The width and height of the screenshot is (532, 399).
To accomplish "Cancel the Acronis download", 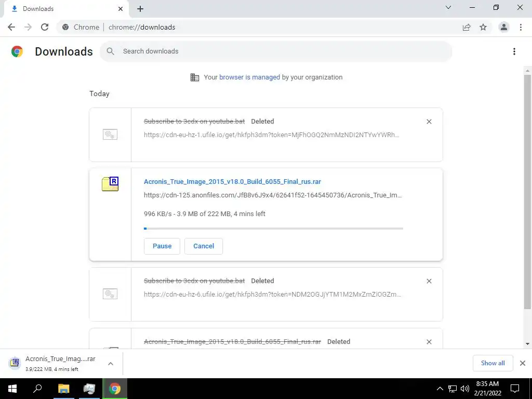I will (204, 246).
